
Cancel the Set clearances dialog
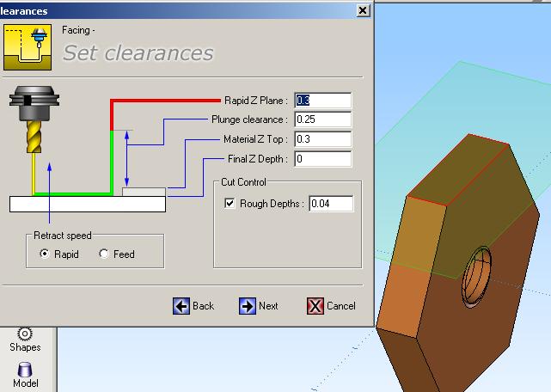point(331,305)
